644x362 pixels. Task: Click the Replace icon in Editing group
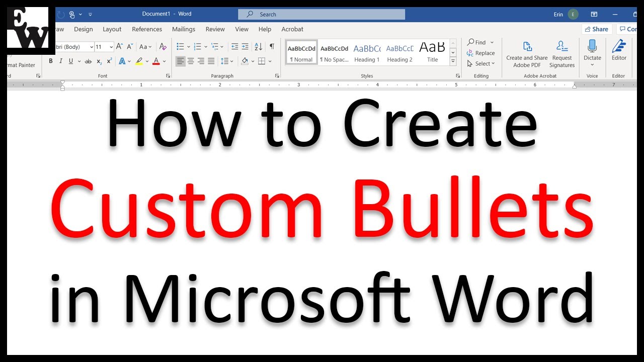pyautogui.click(x=470, y=53)
